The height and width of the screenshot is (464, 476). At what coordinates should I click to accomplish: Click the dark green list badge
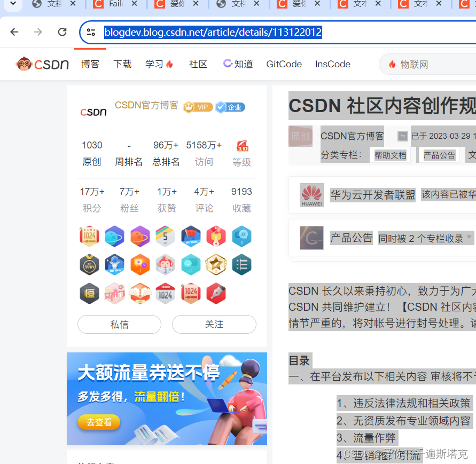tap(241, 265)
